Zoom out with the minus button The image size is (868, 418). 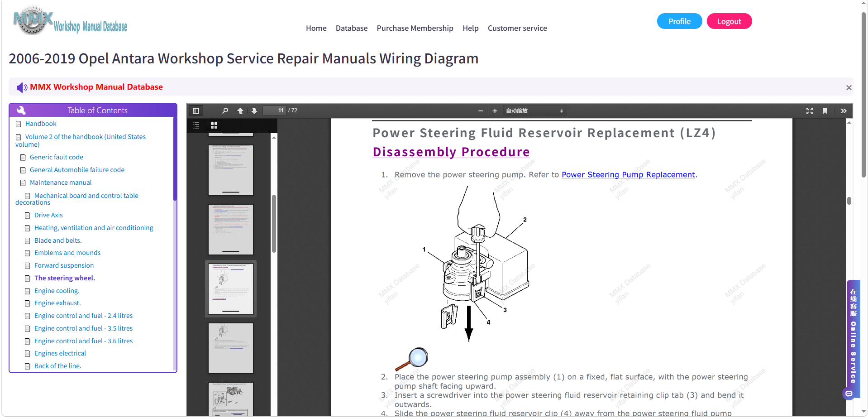coord(481,111)
